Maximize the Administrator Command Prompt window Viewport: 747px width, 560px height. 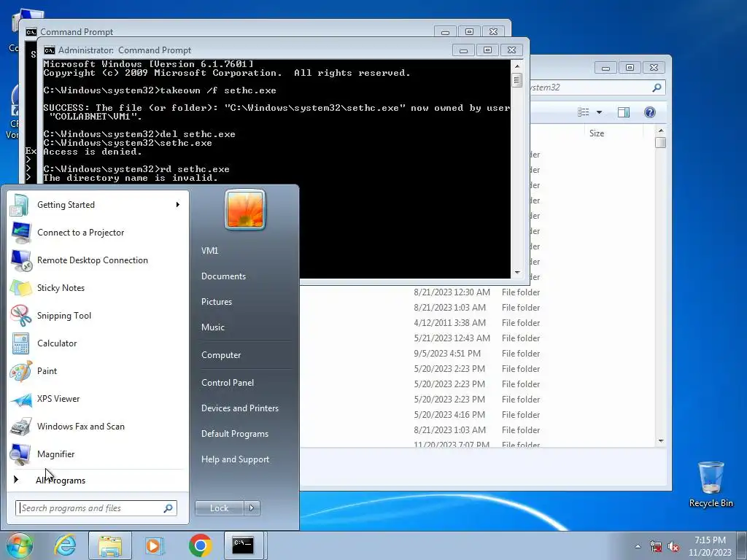(487, 50)
